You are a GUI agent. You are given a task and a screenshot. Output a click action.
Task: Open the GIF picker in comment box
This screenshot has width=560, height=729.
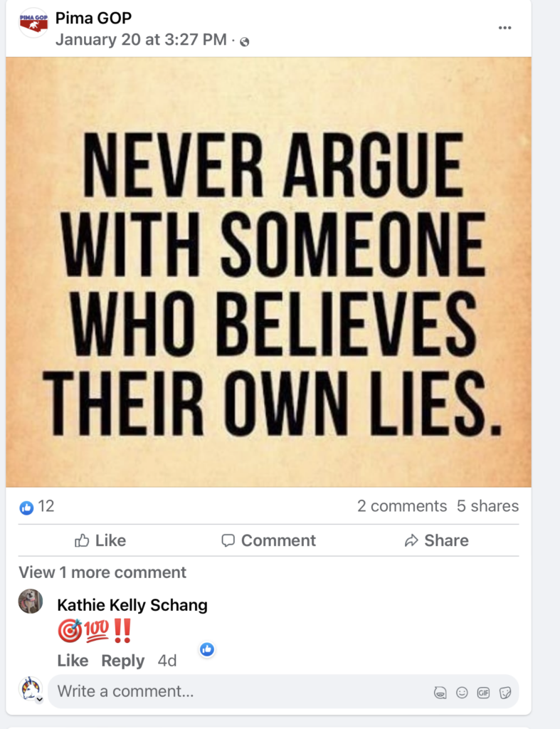click(x=483, y=693)
